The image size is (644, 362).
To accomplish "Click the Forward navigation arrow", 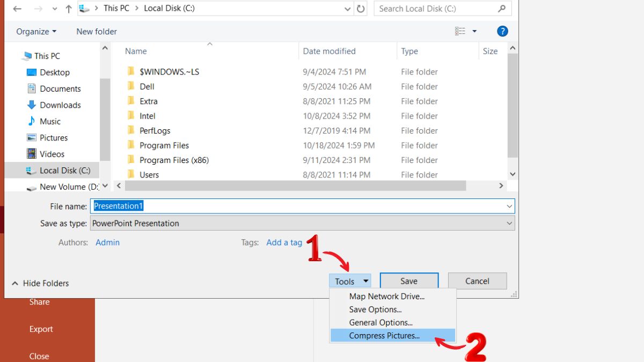I will pyautogui.click(x=38, y=9).
